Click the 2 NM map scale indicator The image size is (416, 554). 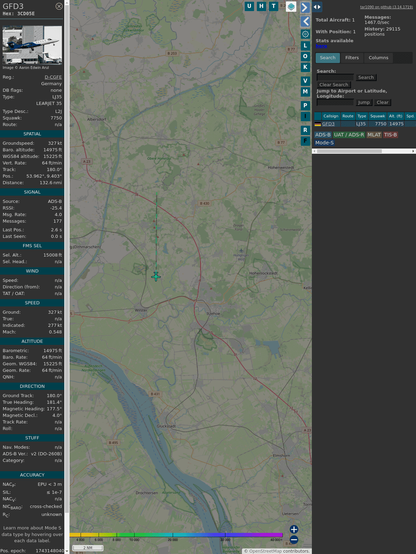(x=88, y=548)
